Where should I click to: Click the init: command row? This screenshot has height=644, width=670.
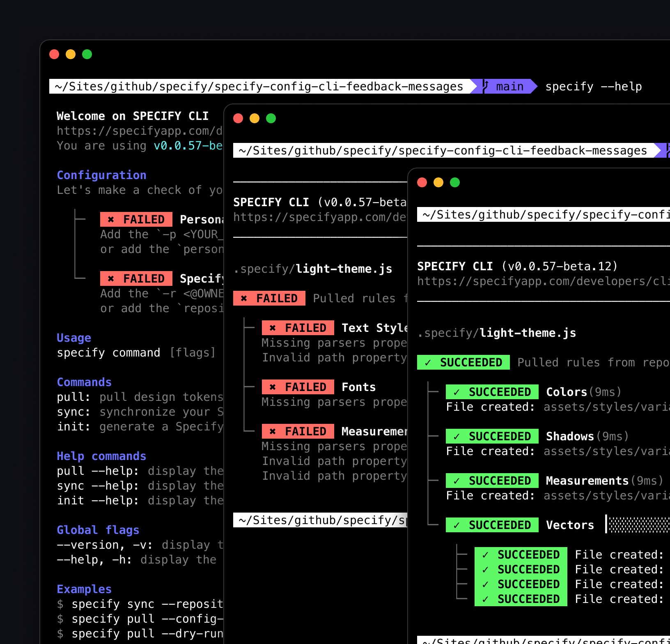pyautogui.click(x=140, y=427)
